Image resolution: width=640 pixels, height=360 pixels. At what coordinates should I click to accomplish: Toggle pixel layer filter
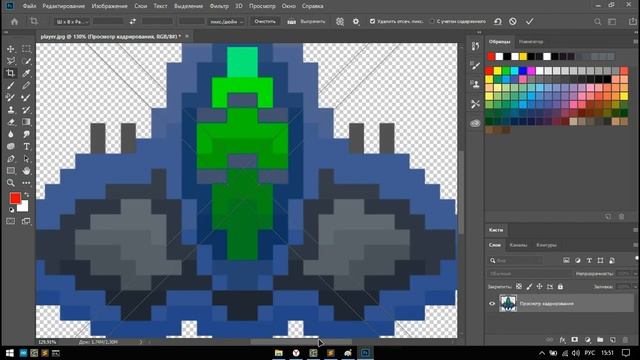(x=566, y=260)
